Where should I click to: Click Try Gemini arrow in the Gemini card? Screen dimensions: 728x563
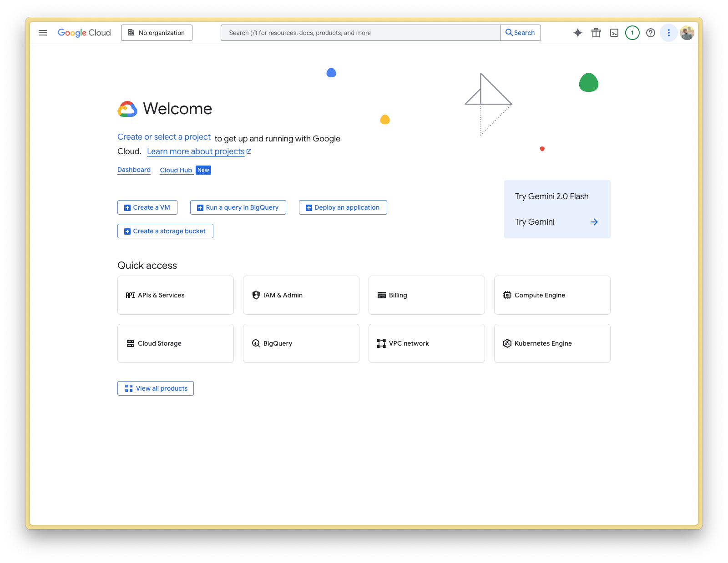(594, 222)
